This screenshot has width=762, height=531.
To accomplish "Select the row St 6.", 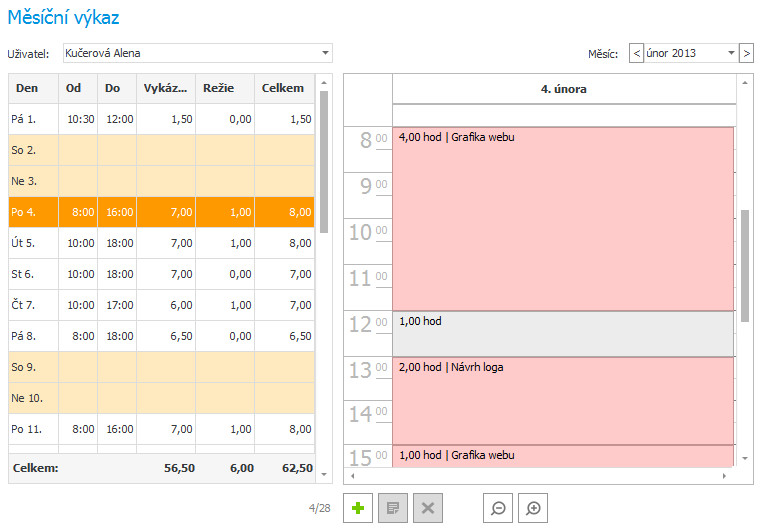I will point(161,274).
